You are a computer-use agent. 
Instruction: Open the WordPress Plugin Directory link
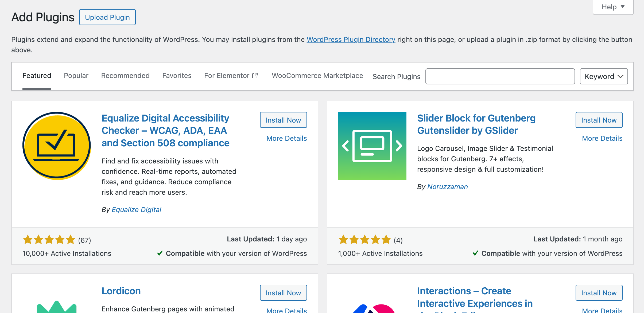click(x=351, y=40)
